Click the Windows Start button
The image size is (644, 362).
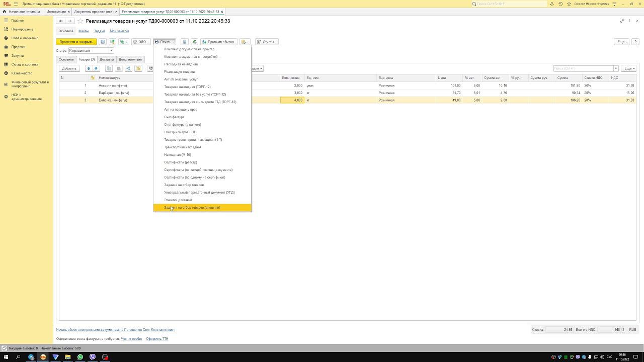[x=6, y=357]
